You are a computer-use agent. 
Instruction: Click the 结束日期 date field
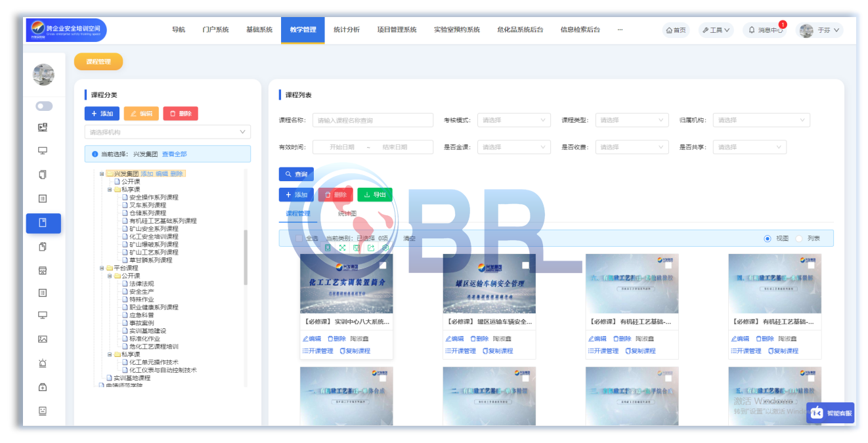point(395,147)
